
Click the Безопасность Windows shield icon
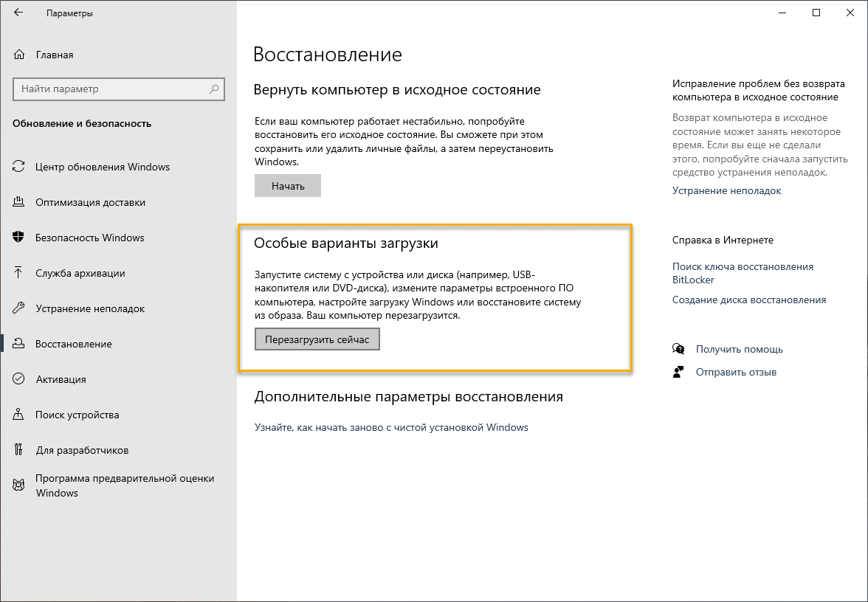pos(19,238)
